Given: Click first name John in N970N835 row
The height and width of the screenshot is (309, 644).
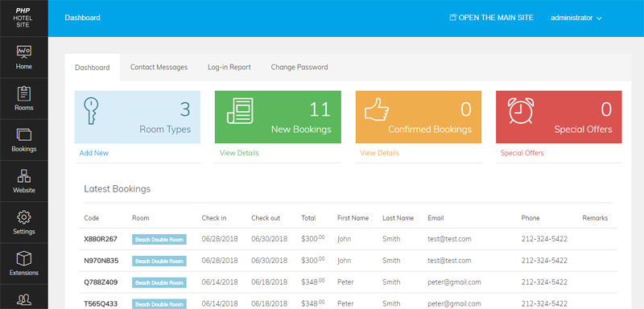Looking at the screenshot, I should tap(345, 261).
